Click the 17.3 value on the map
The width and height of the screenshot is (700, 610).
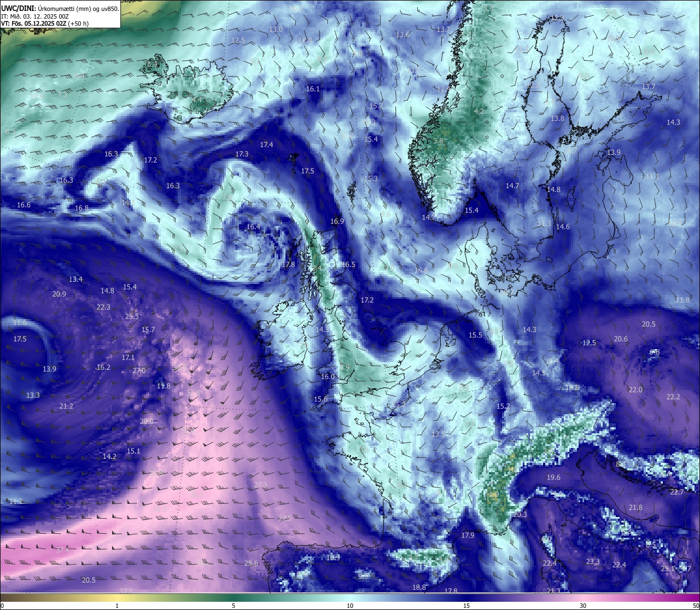pos(242,154)
